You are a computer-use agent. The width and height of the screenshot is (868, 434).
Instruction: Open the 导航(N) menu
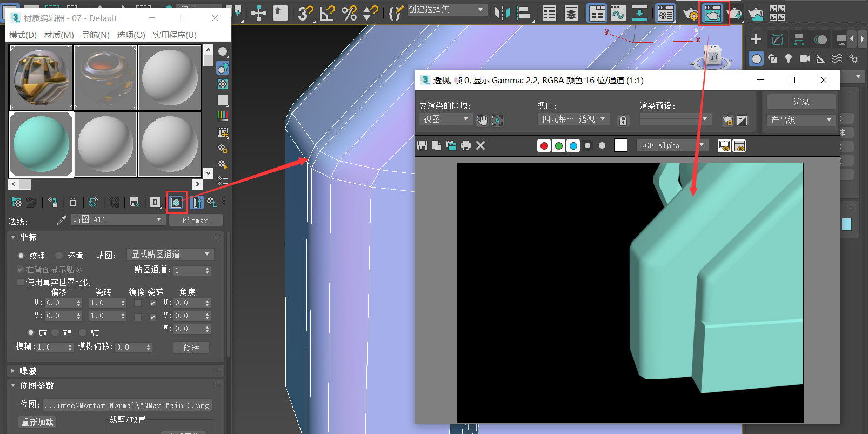pyautogui.click(x=95, y=35)
